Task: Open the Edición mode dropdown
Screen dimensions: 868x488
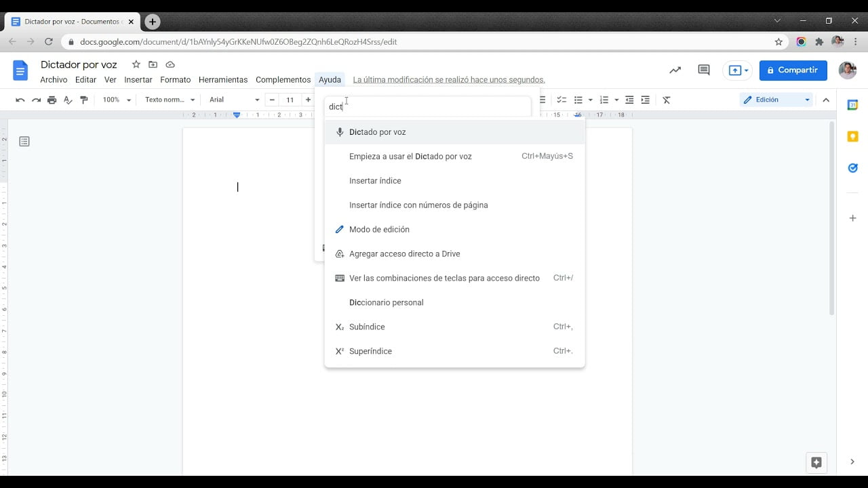Action: coord(776,100)
